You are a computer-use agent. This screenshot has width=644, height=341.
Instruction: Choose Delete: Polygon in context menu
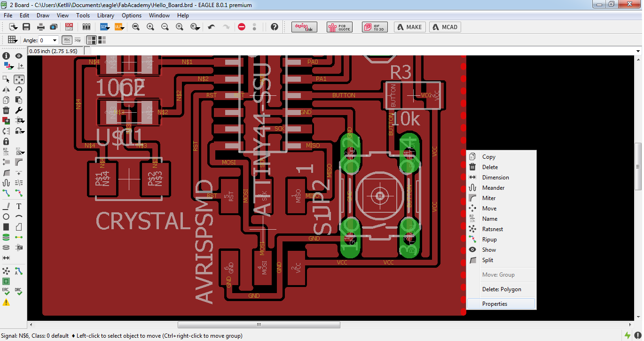(x=501, y=289)
